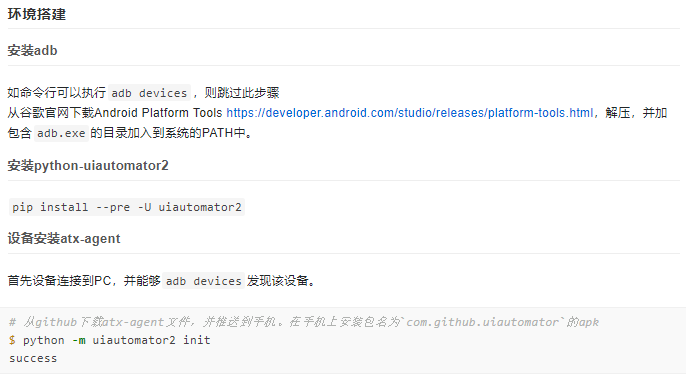This screenshot has height=389, width=686.
Task: Click the 'adb.exe' inline code
Action: click(x=61, y=133)
